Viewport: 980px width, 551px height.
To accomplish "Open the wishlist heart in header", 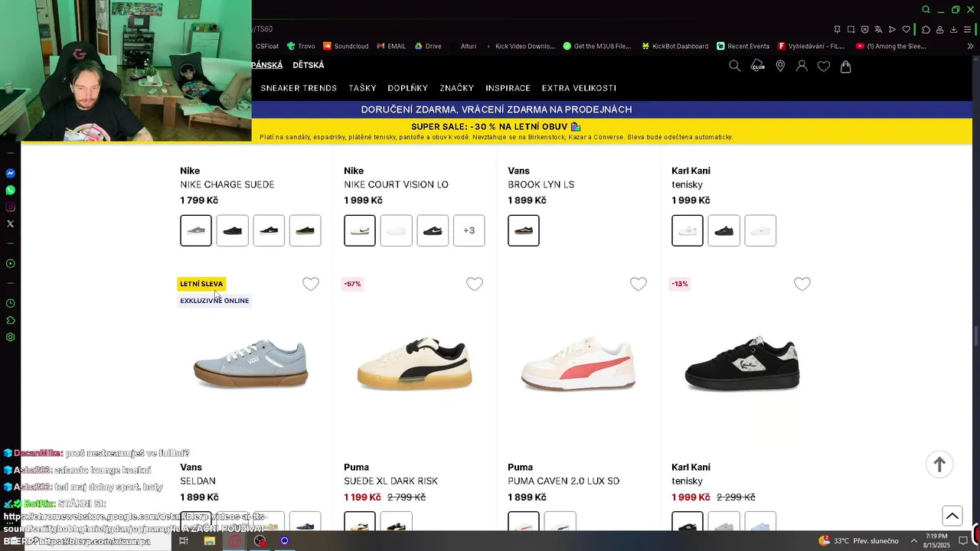I will (x=824, y=66).
